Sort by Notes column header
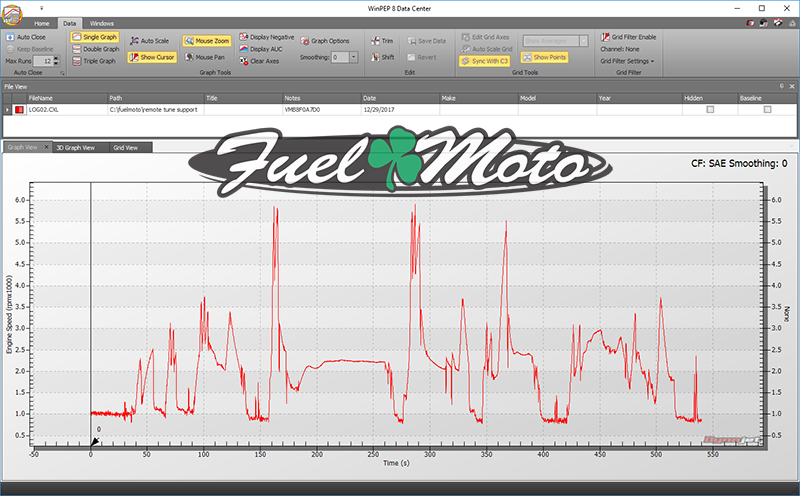This screenshot has height=496, width=800. point(322,98)
